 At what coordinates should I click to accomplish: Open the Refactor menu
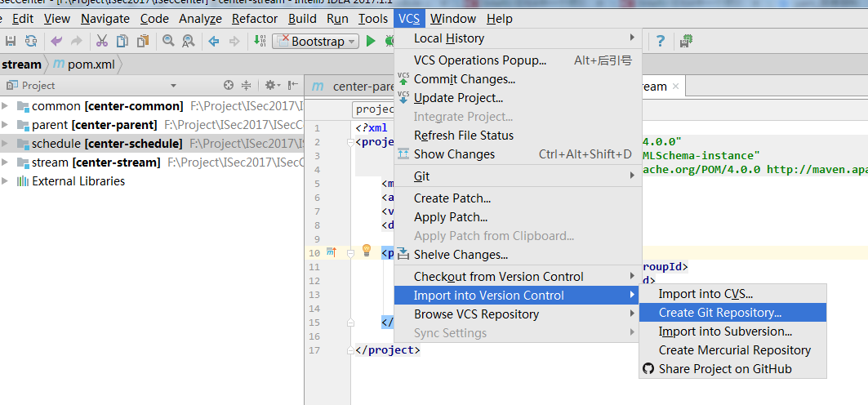[255, 19]
